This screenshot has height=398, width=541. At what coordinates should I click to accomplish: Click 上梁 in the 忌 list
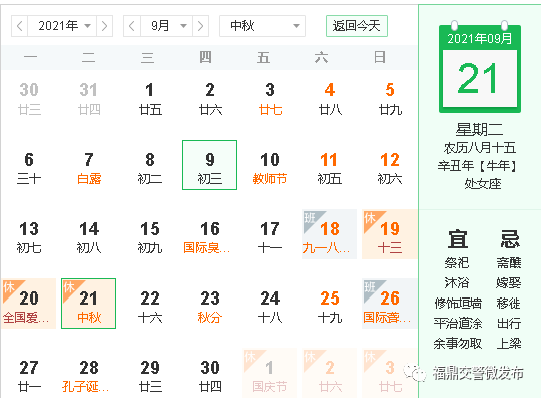tap(509, 344)
